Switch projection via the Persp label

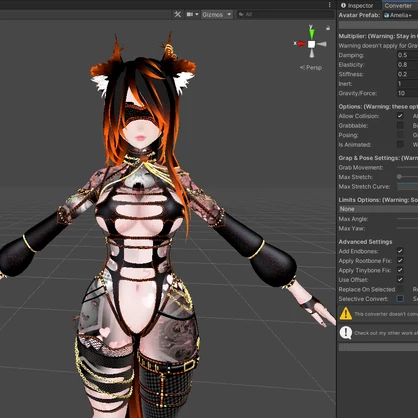click(x=311, y=67)
